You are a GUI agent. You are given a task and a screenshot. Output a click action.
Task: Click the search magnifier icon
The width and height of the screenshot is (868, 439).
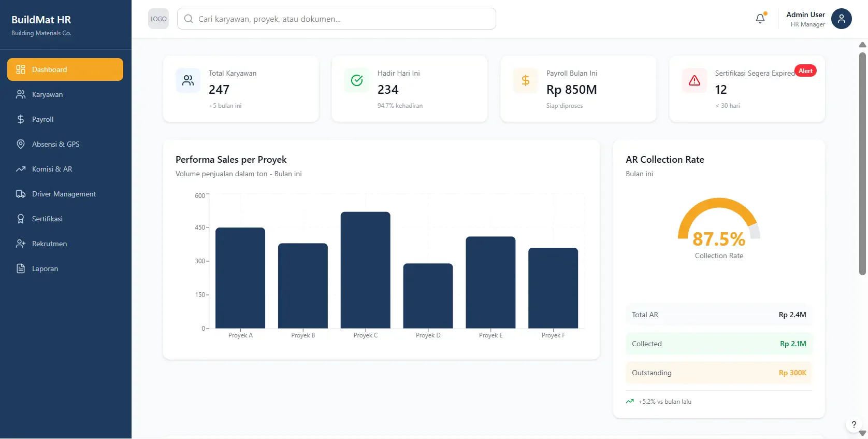point(189,19)
